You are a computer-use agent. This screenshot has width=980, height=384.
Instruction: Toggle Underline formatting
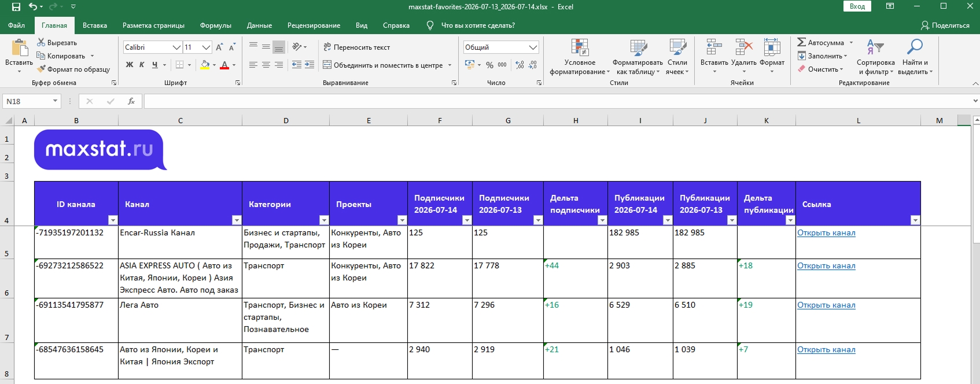click(154, 65)
